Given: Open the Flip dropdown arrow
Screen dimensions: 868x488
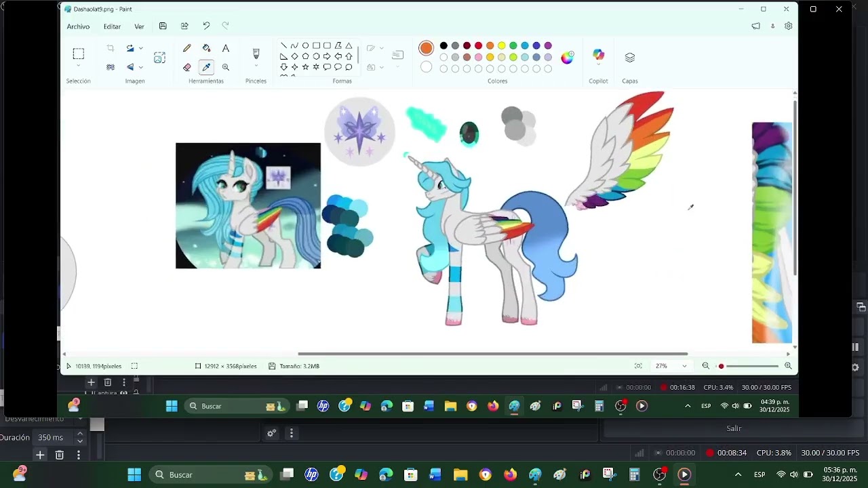Looking at the screenshot, I should (140, 67).
